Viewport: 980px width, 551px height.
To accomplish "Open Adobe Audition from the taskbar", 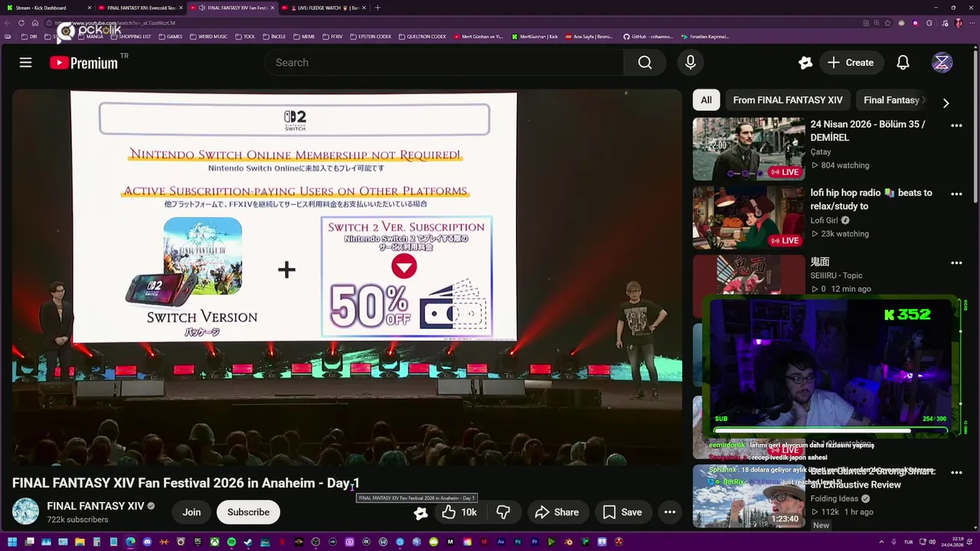I will pos(501,543).
